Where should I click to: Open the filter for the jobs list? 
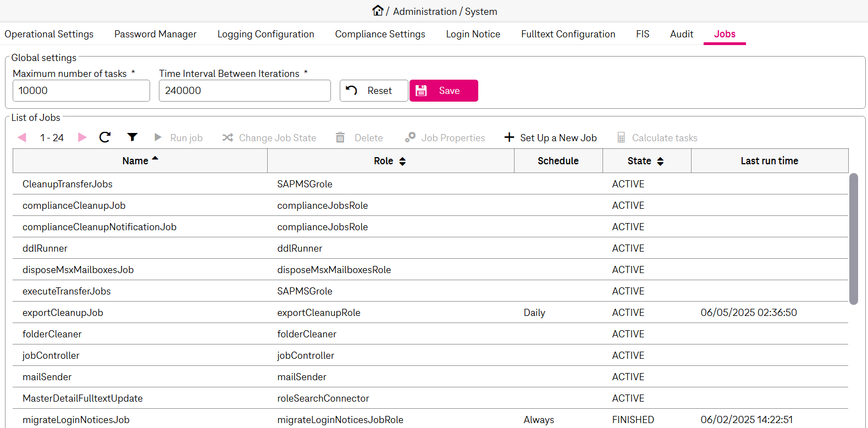[132, 137]
